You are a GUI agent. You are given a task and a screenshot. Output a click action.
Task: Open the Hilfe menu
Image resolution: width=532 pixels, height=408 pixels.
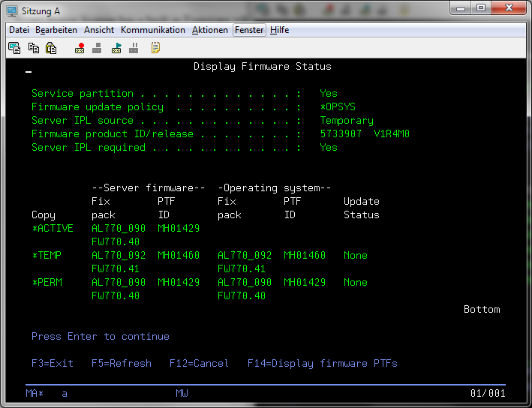click(x=279, y=30)
